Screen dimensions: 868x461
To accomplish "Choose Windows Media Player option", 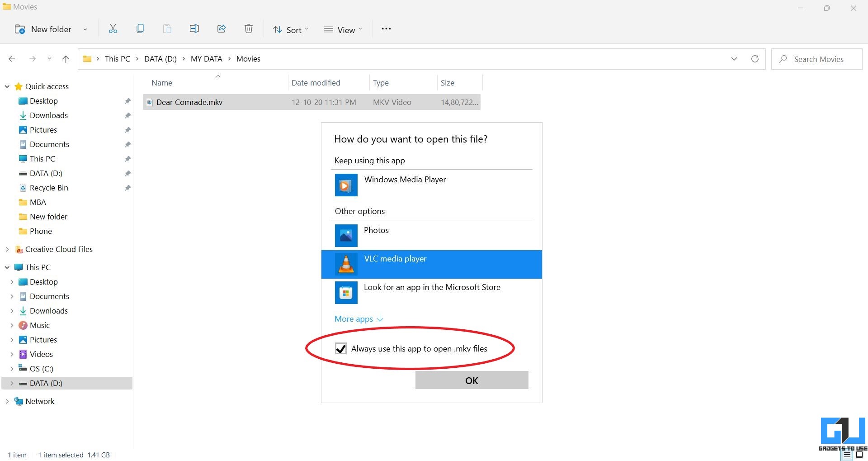I will coord(432,185).
